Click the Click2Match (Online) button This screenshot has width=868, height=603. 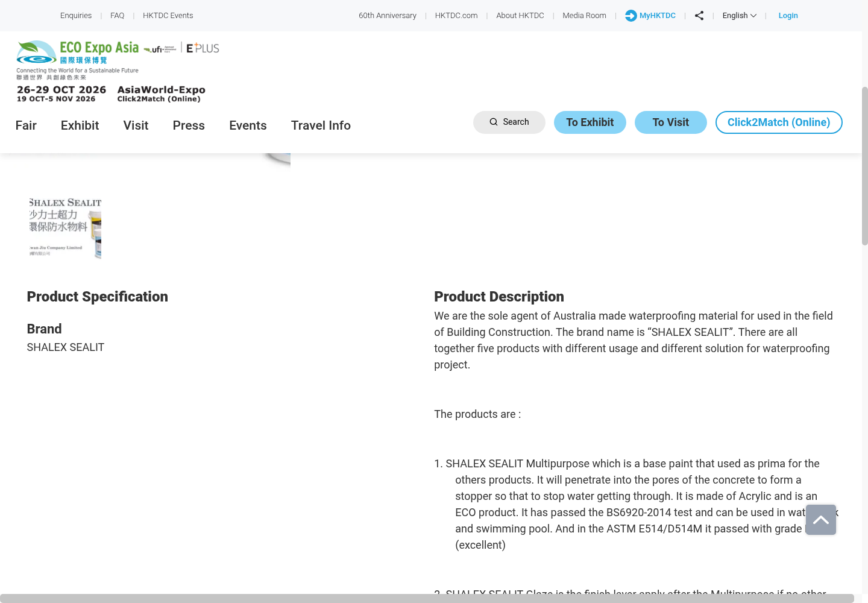coord(779,122)
